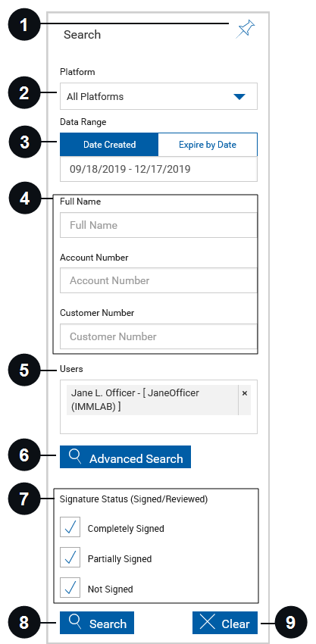This screenshot has width=316, height=644.
Task: Focus the Full Name input field
Action: [x=158, y=225]
